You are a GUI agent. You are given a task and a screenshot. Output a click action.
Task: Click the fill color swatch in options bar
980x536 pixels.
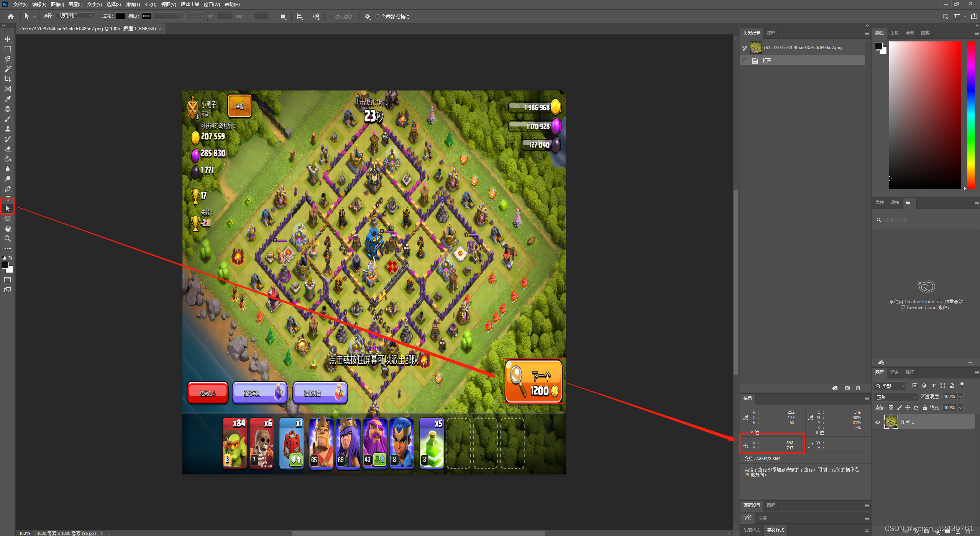point(120,16)
